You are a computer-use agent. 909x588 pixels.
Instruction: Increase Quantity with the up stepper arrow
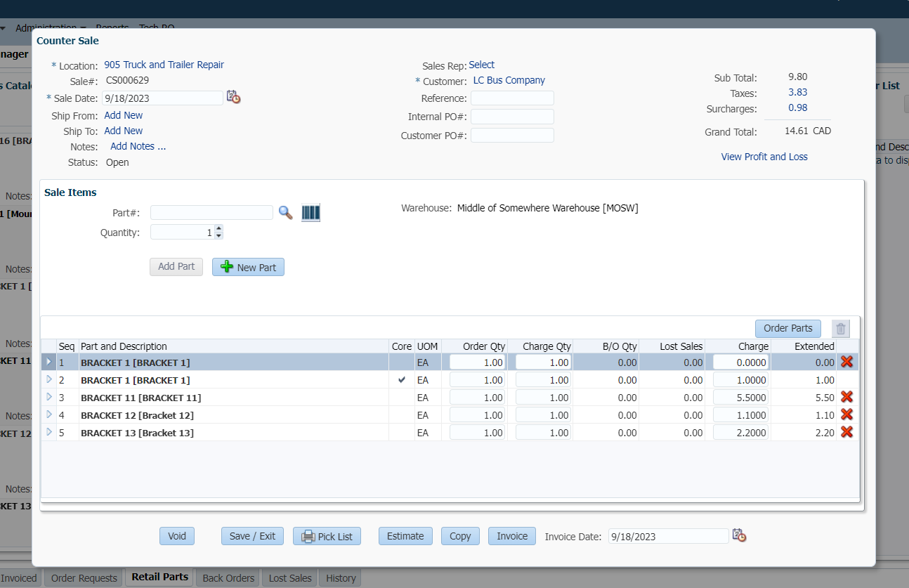[218, 228]
